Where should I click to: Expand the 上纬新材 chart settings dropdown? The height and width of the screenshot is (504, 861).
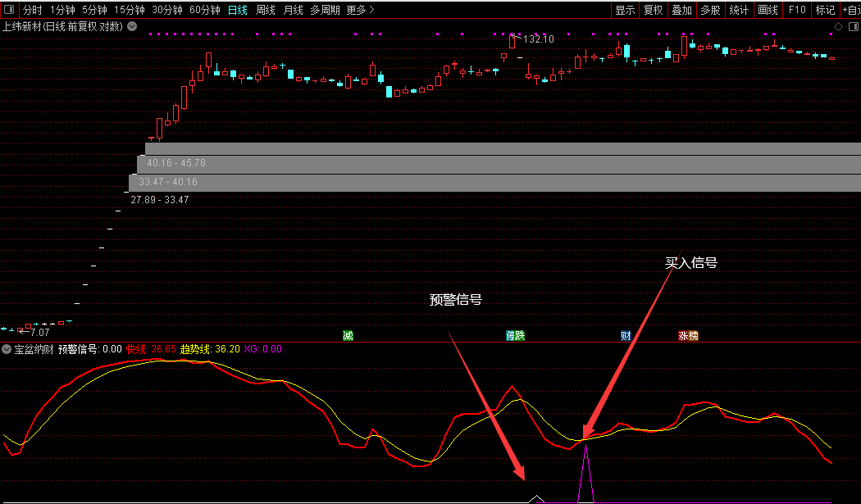click(x=133, y=26)
